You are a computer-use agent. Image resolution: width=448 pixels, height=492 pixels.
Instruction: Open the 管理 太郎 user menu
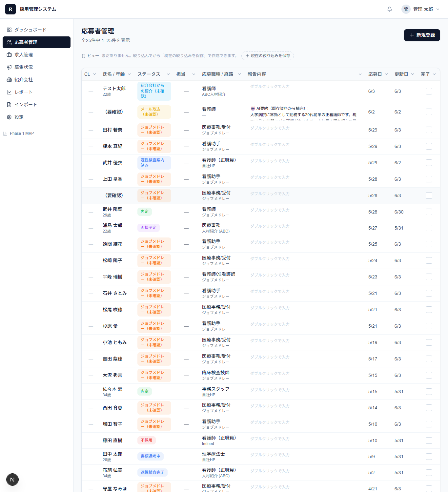[x=421, y=9]
